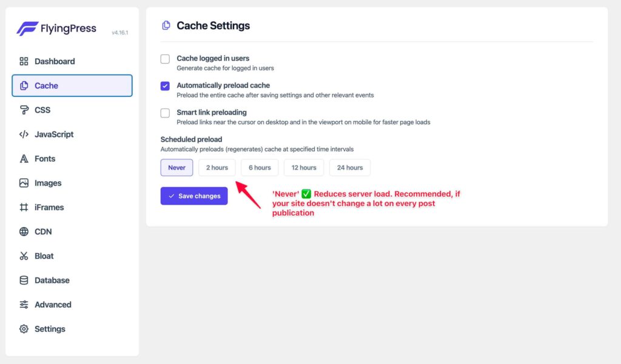
Task: Select the CSS chain-link icon
Action: [x=24, y=110]
